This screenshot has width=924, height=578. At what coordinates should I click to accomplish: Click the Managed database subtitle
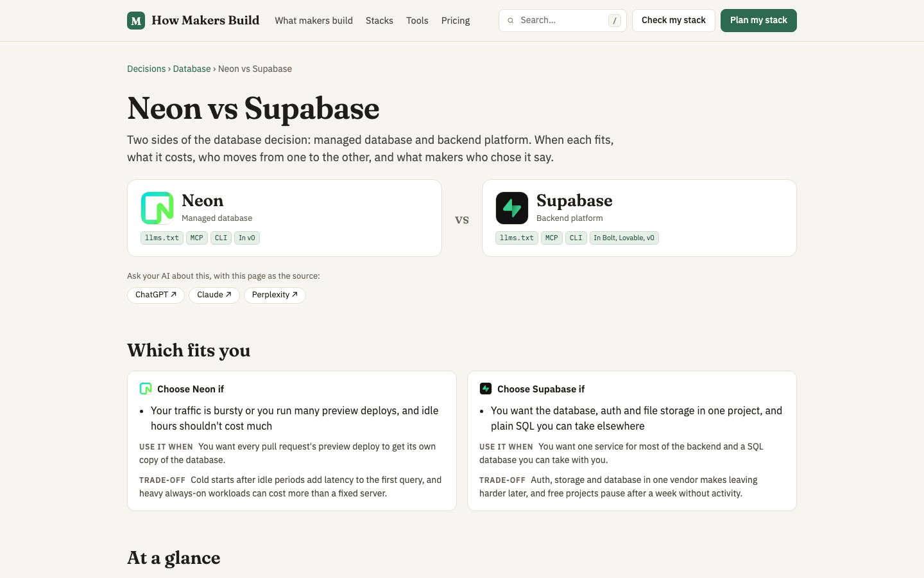(x=217, y=218)
